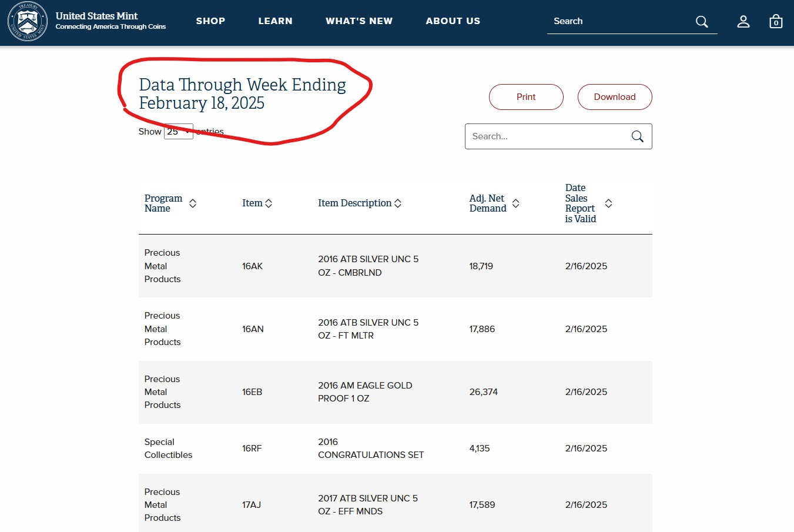Click the table search magnifier icon
The height and width of the screenshot is (532, 794).
point(637,136)
